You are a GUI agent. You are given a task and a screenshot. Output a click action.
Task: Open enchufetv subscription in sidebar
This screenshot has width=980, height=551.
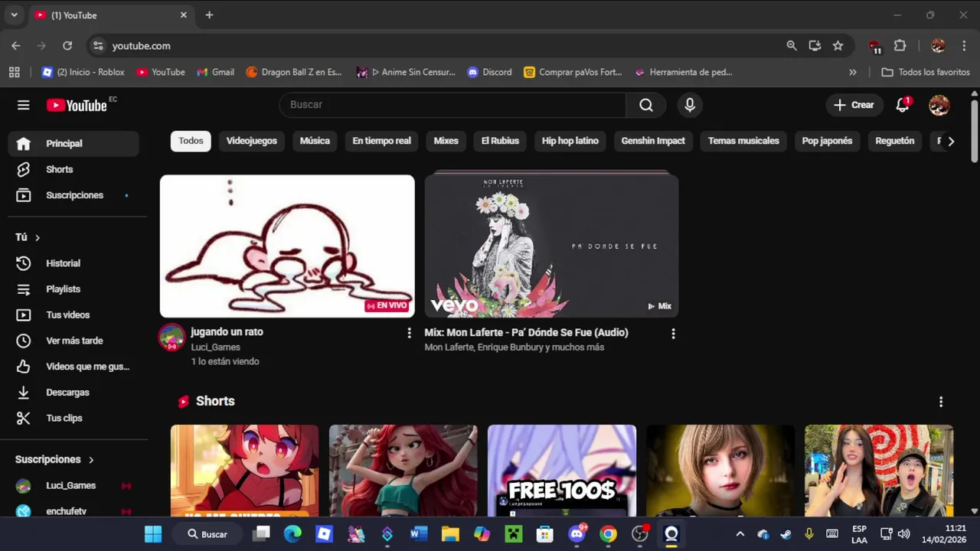pyautogui.click(x=73, y=511)
